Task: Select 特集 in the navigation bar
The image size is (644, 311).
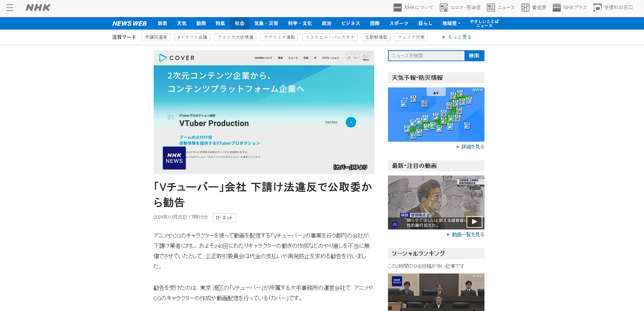Action: (x=220, y=23)
